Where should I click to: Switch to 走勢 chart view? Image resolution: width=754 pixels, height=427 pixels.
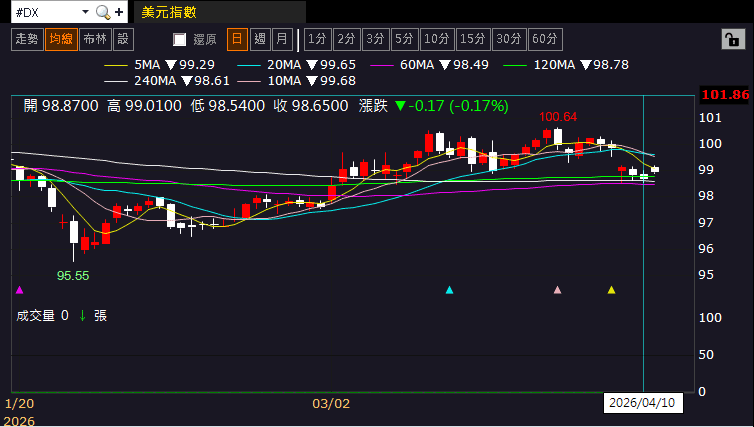(27, 39)
